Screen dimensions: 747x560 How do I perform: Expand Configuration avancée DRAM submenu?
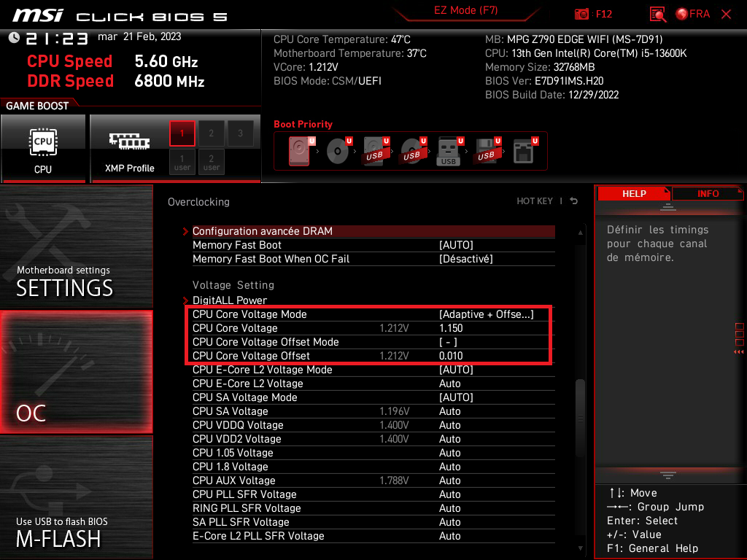pyautogui.click(x=373, y=231)
